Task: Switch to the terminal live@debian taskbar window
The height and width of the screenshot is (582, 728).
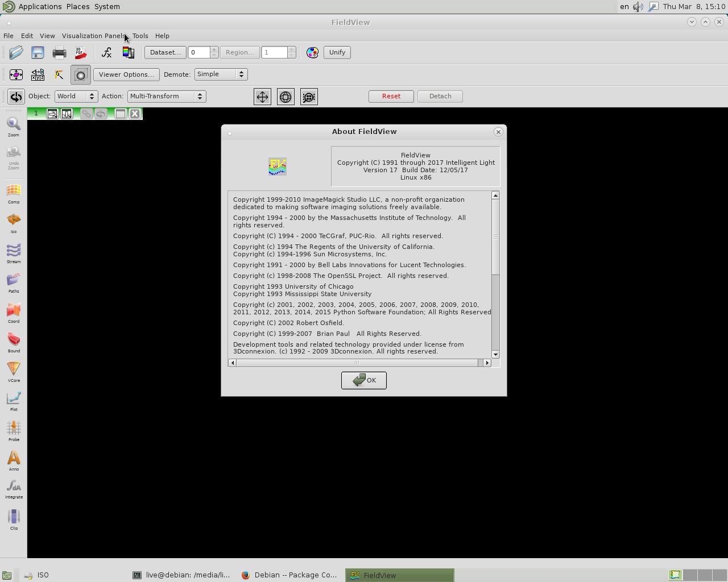Action: tap(182, 575)
